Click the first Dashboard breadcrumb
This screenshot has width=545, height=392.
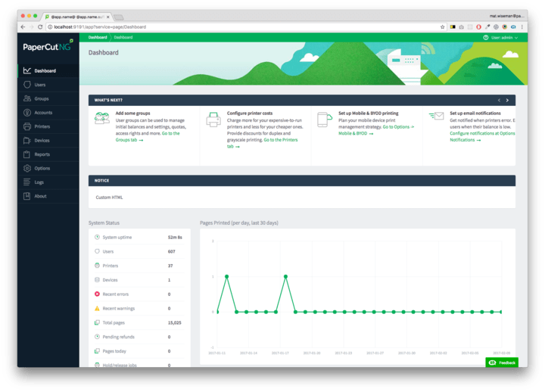point(98,37)
